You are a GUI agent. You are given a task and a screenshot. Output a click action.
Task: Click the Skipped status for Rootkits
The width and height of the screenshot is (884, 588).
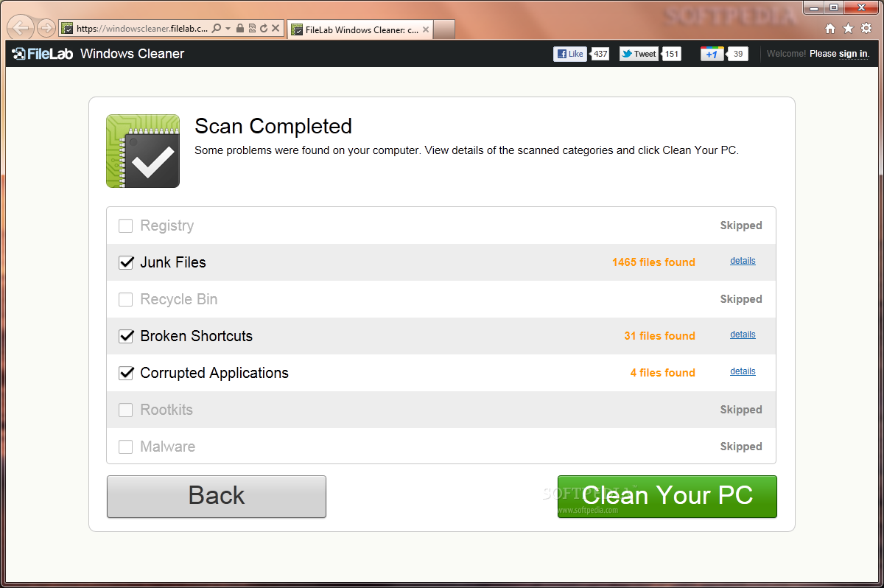[x=741, y=410]
